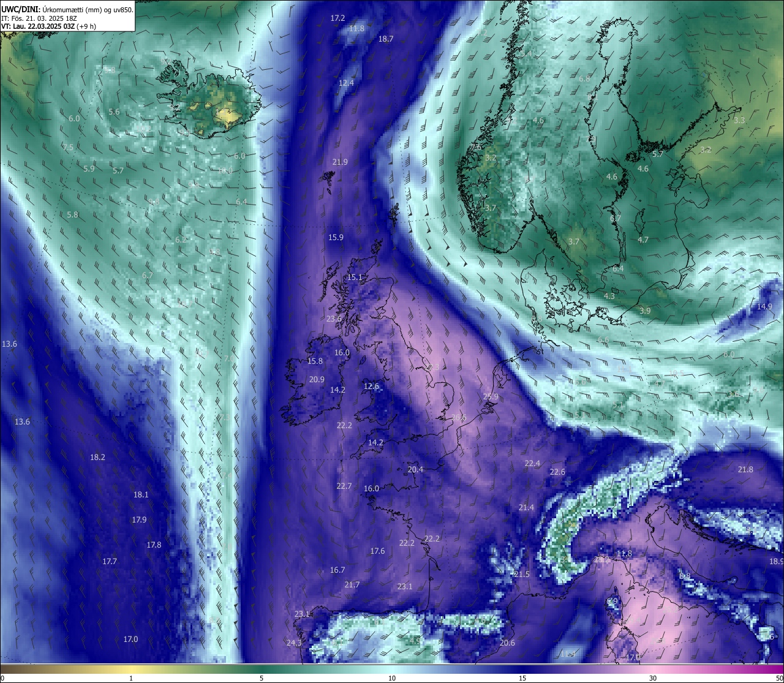784x683 pixels.
Task: Click the 50 tick on the color scale
Action: [779, 678]
